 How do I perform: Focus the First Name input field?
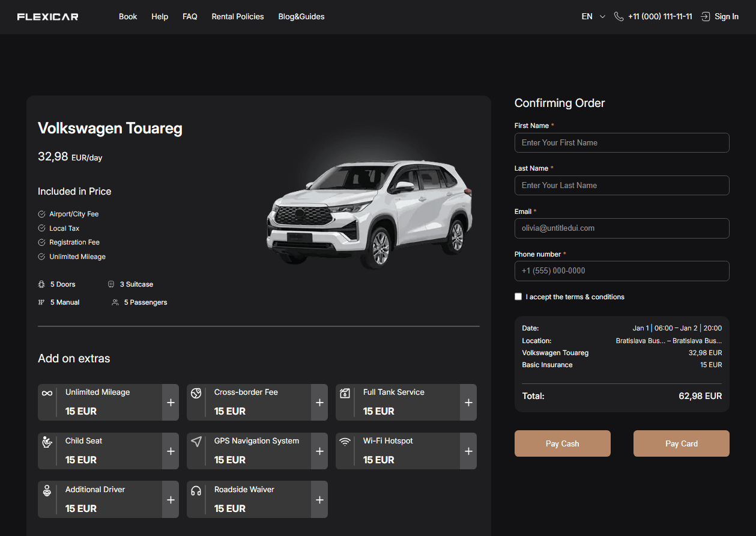tap(622, 143)
